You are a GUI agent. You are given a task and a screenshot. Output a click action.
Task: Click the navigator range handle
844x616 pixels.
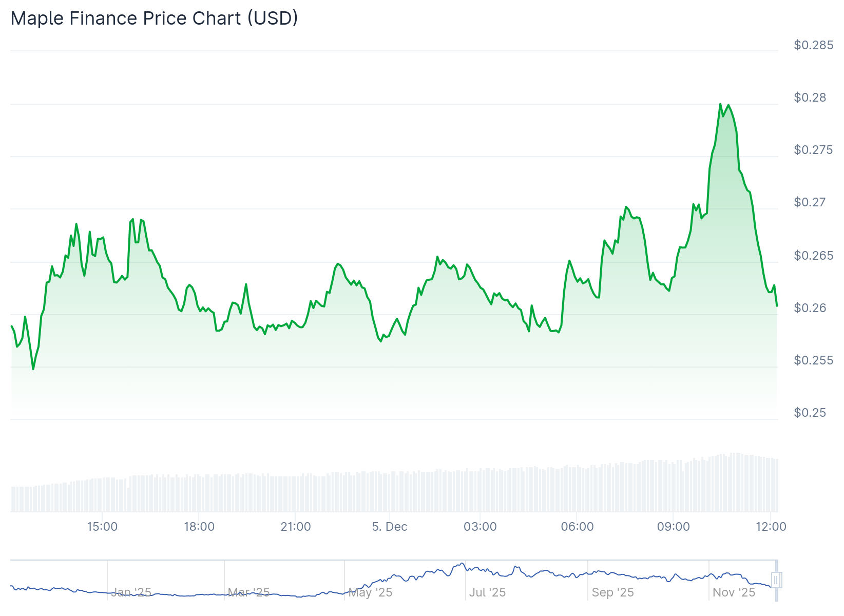pyautogui.click(x=776, y=580)
